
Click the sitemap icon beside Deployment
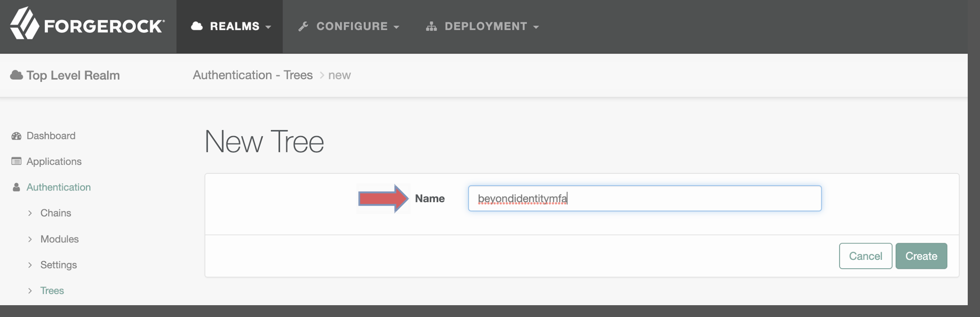(431, 26)
